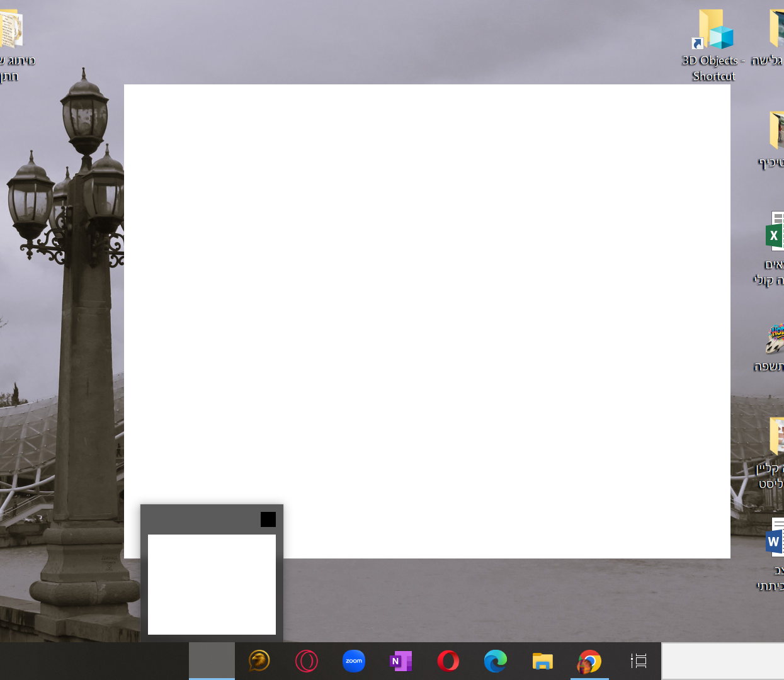The image size is (784, 680).
Task: Close the taskbar preview with black square button
Action: (268, 519)
